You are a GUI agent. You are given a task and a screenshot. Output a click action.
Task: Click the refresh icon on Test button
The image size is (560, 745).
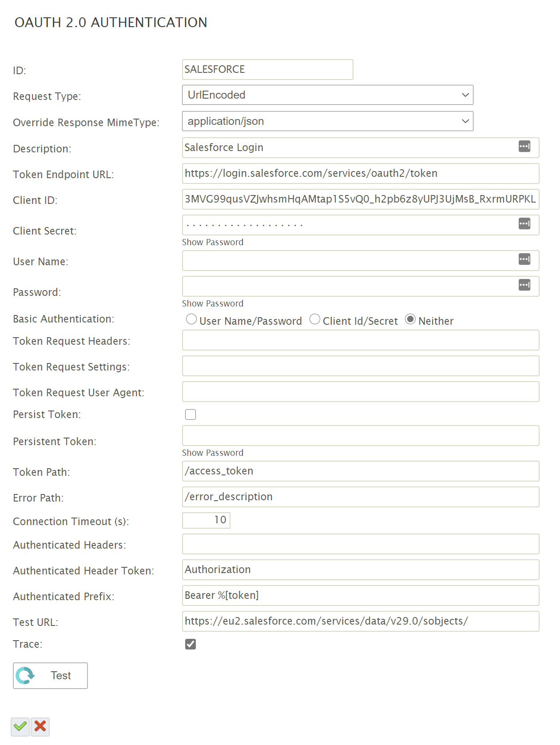[x=25, y=676]
